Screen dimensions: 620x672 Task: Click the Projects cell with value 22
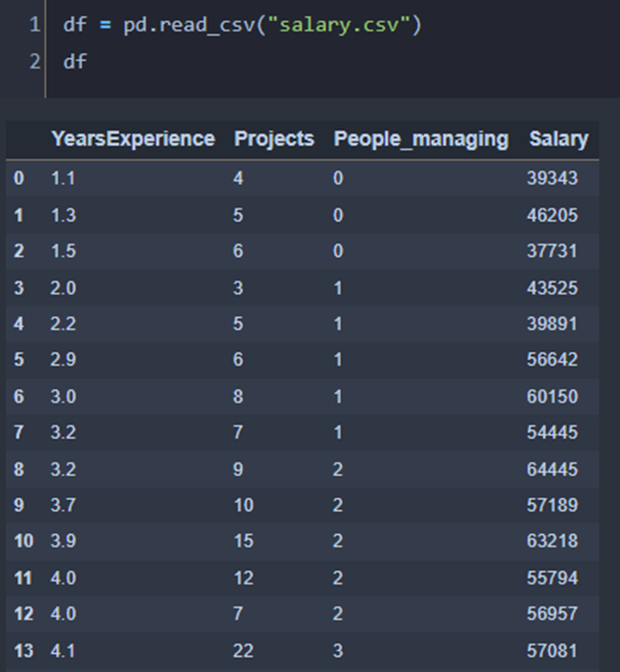pyautogui.click(x=244, y=650)
